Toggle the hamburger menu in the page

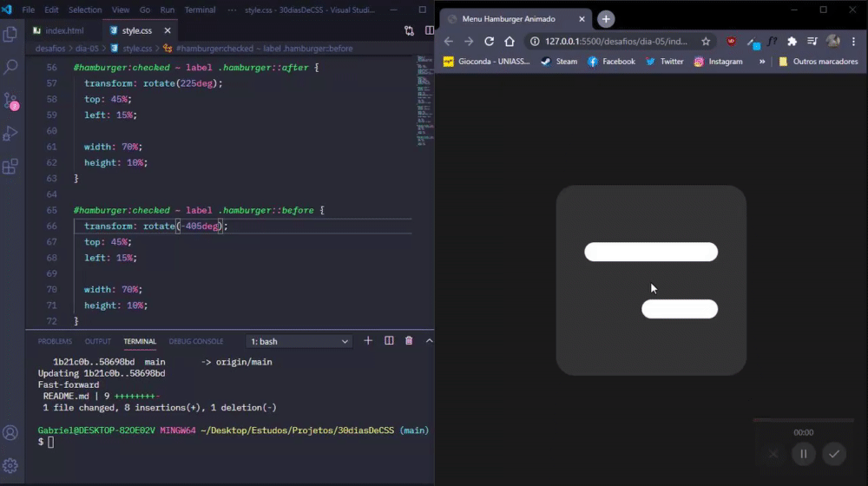651,280
